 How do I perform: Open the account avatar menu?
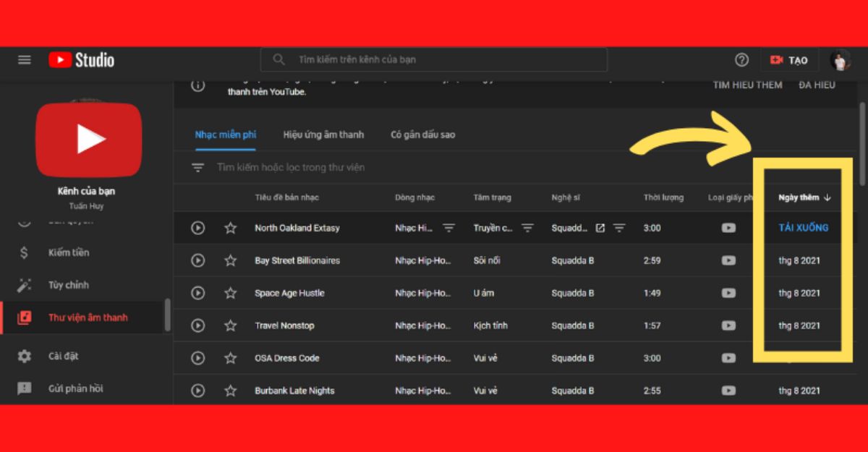pos(840,60)
